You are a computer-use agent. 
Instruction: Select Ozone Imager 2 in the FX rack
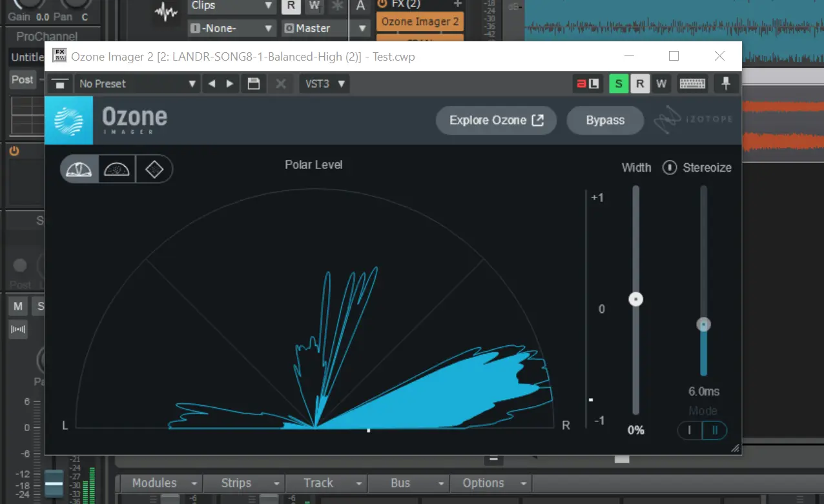click(x=420, y=21)
